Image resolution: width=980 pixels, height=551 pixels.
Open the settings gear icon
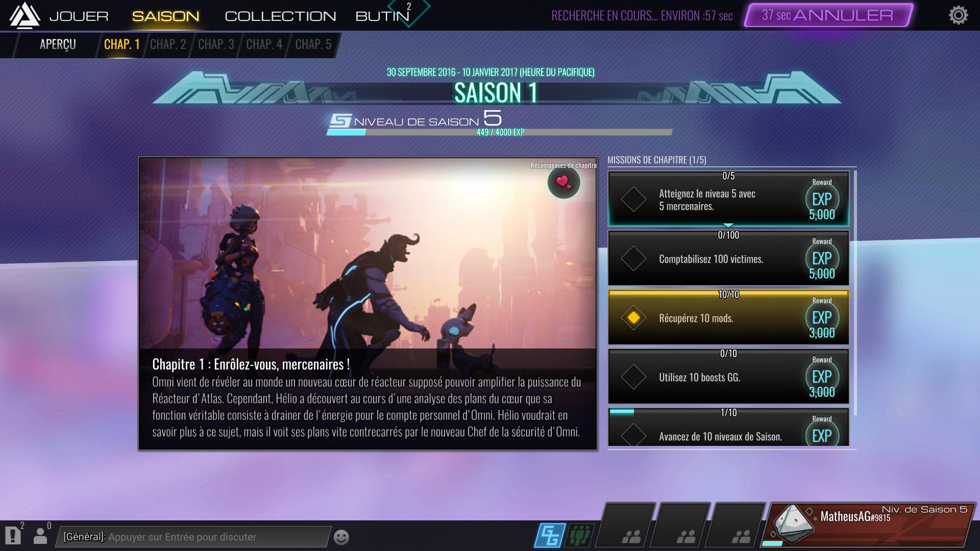958,15
